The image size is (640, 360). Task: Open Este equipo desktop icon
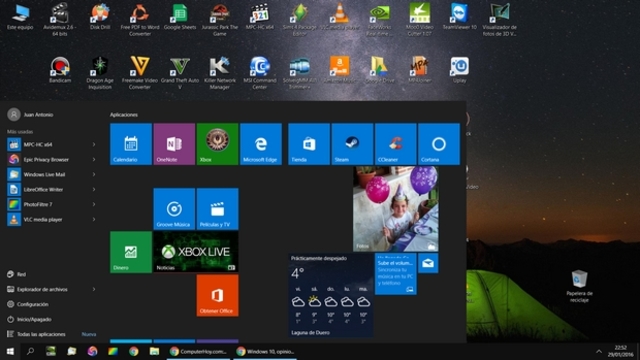pyautogui.click(x=20, y=17)
